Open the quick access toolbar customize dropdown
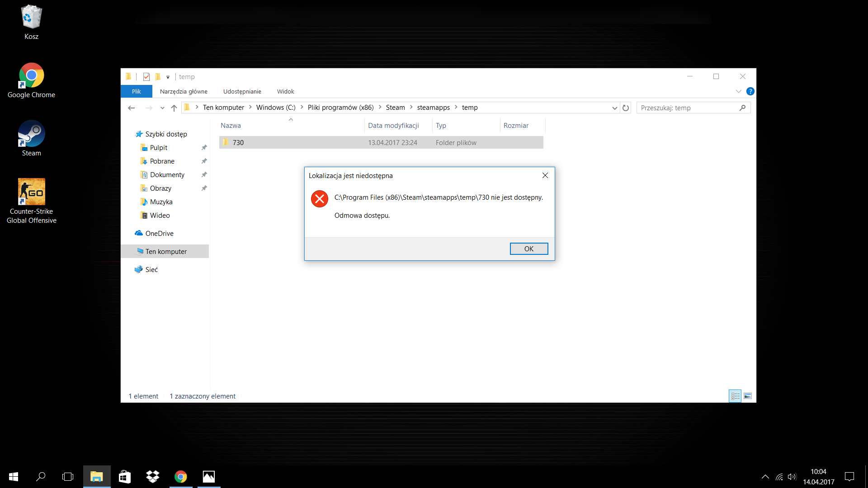The image size is (868, 488). 168,77
